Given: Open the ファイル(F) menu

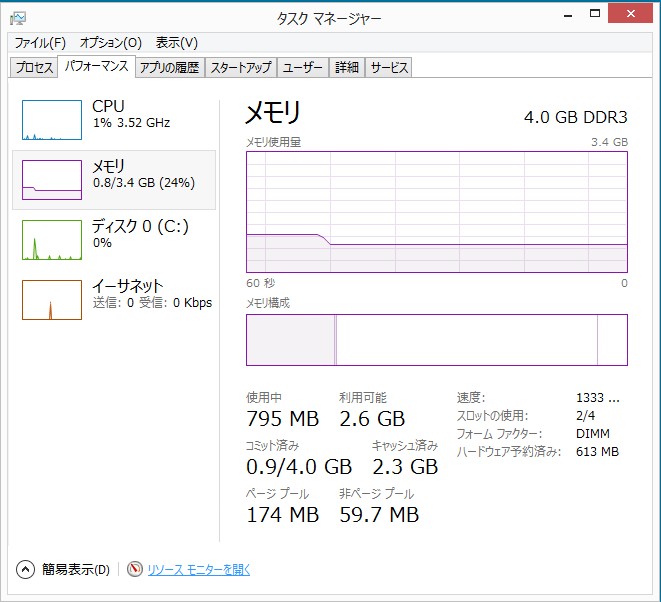Looking at the screenshot, I should tap(40, 43).
